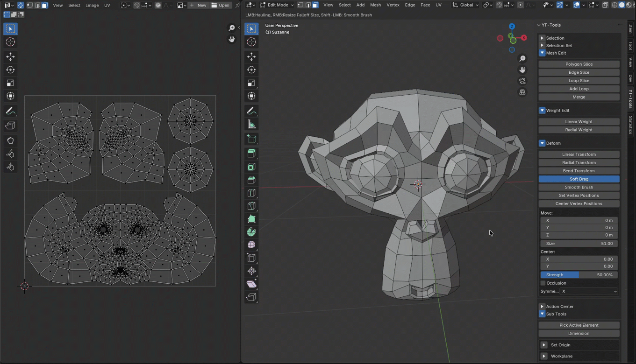Viewport: 636px width, 364px height.
Task: Open the Symmetry axis dropdown
Action: (589, 291)
